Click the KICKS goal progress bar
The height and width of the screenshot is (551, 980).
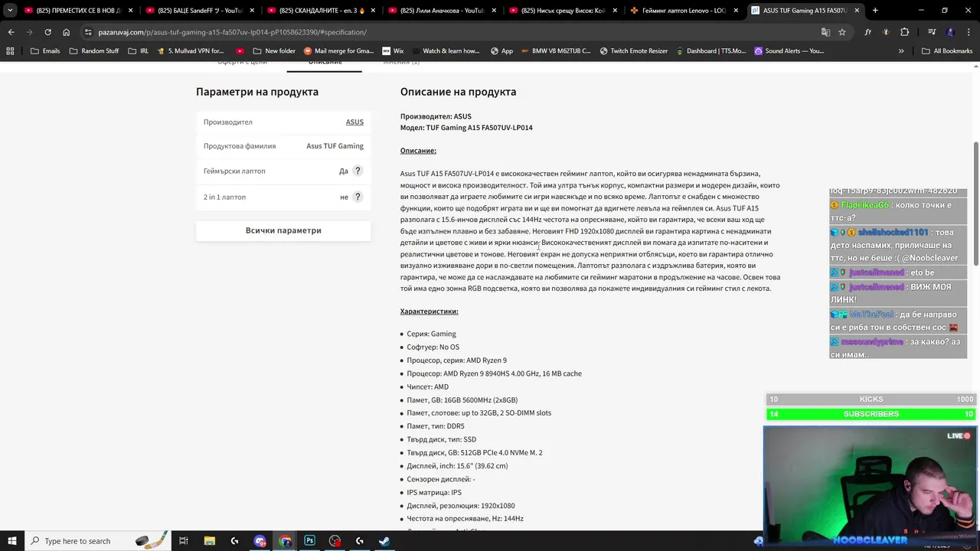pos(871,399)
